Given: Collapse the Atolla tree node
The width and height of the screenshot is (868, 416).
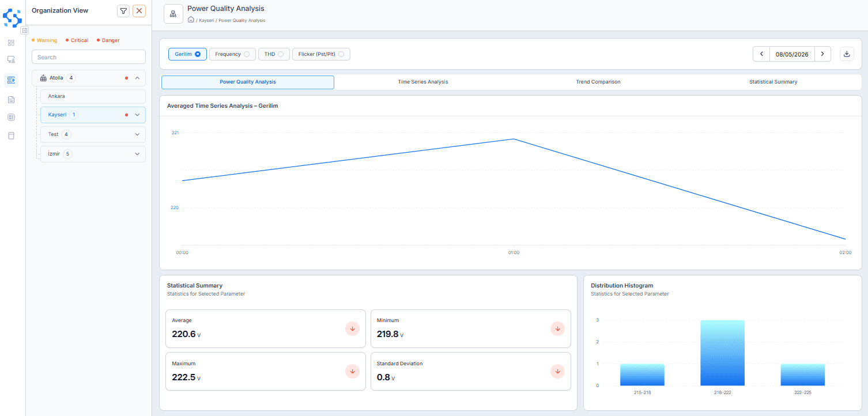Looking at the screenshot, I should (x=137, y=78).
